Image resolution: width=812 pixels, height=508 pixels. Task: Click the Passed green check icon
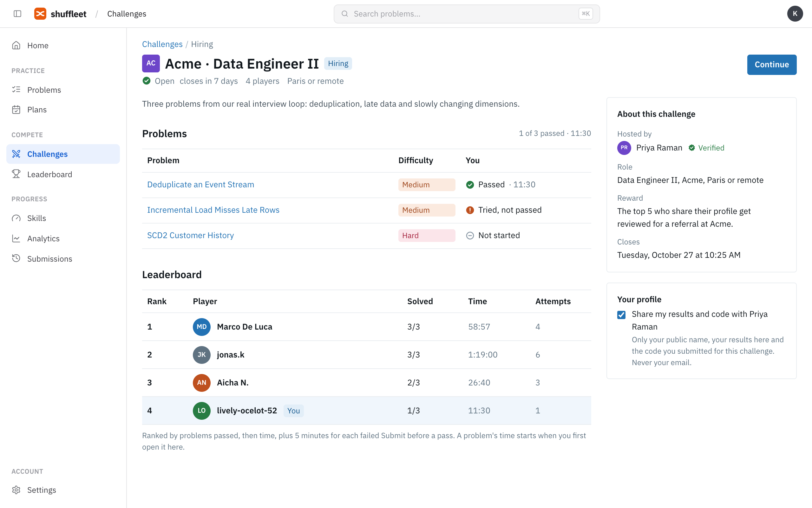(470, 185)
